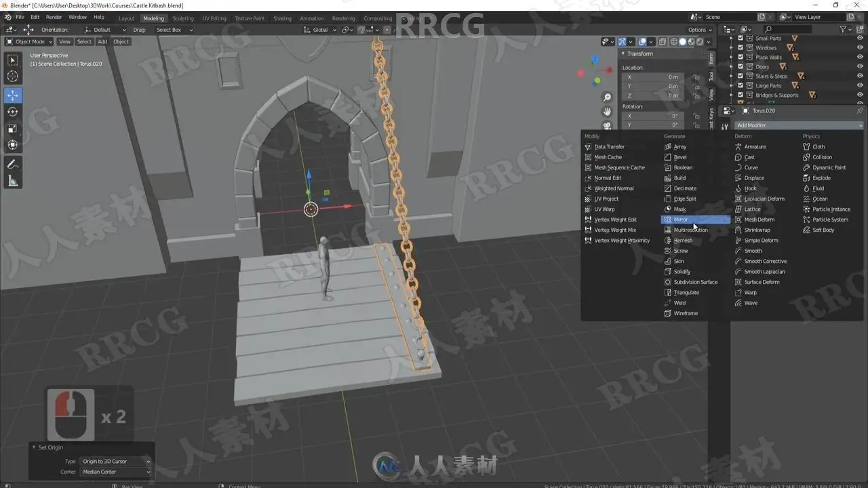Expand the Bridges & Supports collection
This screenshot has width=868, height=488.
pos(732,95)
